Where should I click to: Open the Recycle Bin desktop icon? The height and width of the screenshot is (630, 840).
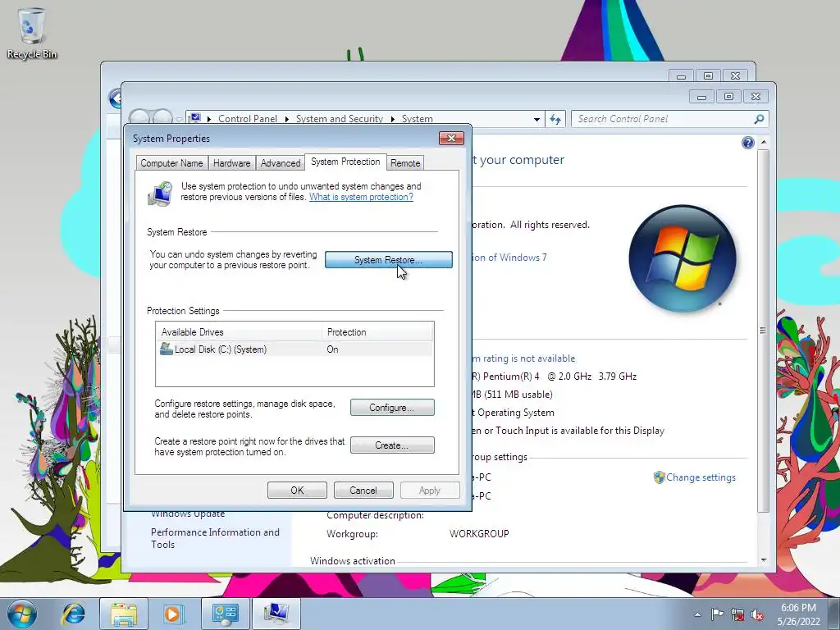(31, 33)
